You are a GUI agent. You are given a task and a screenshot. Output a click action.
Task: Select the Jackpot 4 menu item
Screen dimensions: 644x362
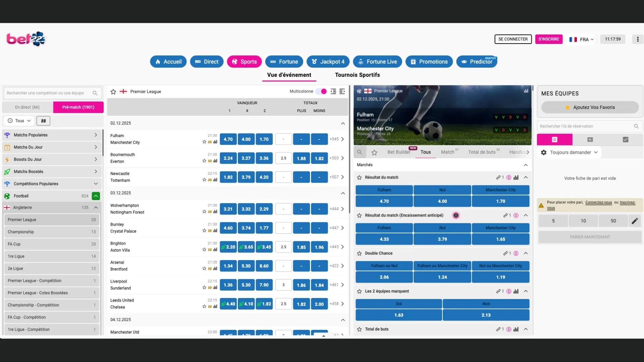pyautogui.click(x=328, y=61)
